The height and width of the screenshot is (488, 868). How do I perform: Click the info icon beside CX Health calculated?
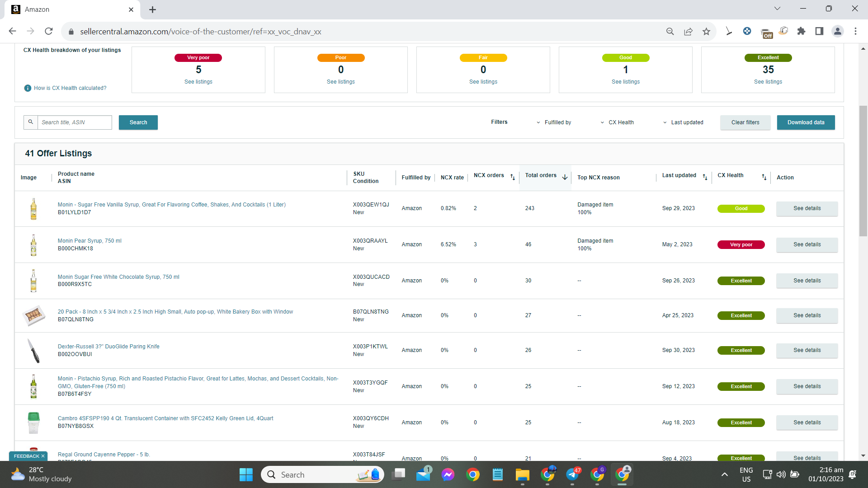28,88
